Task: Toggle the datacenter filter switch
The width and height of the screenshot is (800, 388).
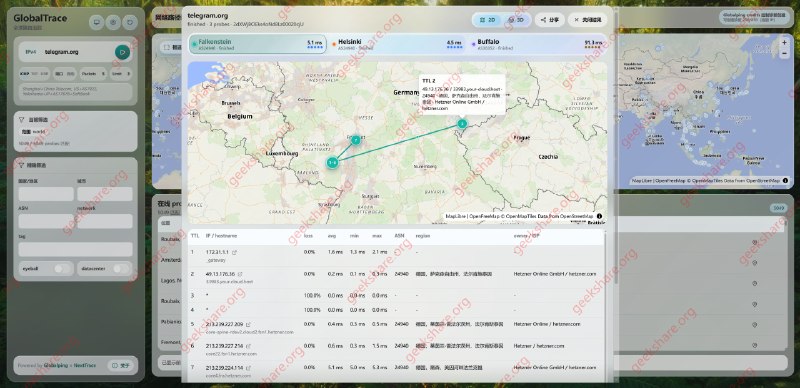Action: point(120,269)
